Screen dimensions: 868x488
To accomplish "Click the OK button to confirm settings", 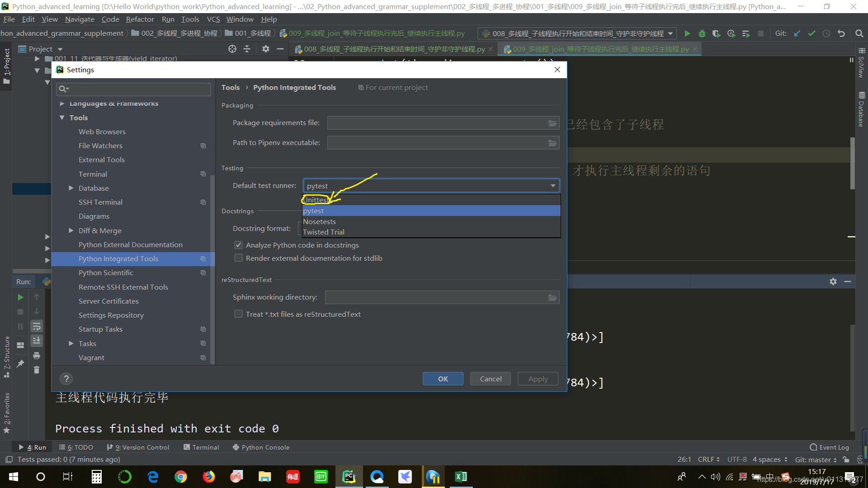I will click(x=443, y=378).
